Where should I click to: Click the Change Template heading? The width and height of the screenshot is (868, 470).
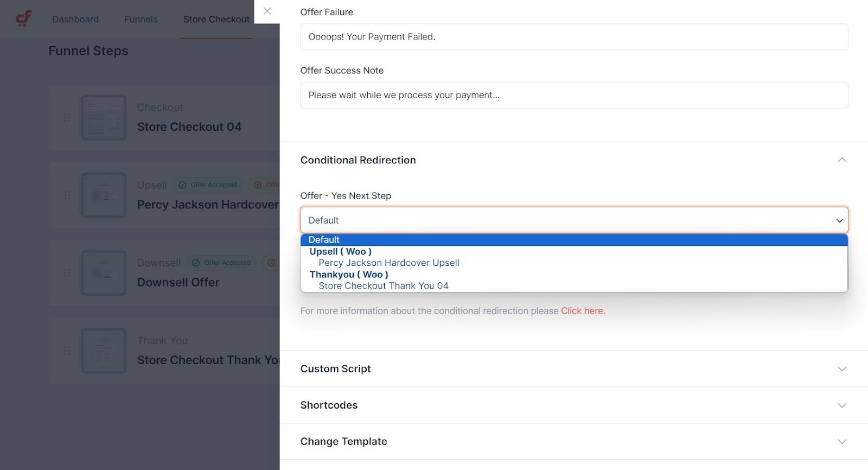344,441
